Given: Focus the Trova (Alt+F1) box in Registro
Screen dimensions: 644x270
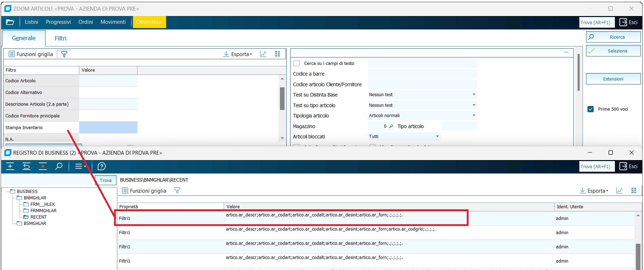Looking at the screenshot, I should [597, 166].
